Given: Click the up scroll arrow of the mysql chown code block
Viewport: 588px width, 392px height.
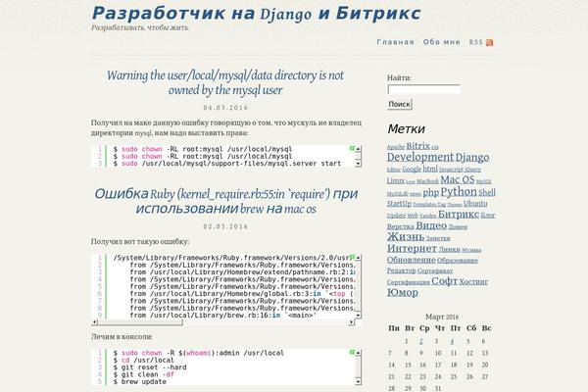Looking at the screenshot, I should pos(358,149).
